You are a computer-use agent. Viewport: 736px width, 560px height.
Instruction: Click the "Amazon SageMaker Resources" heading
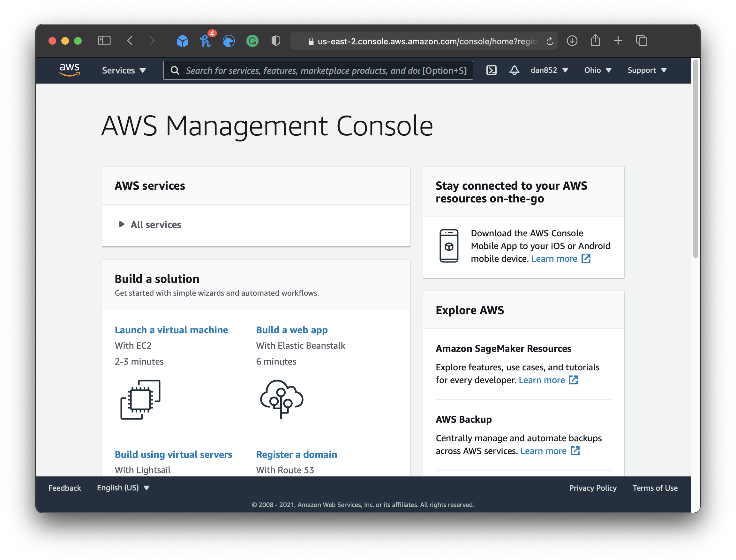pyautogui.click(x=503, y=348)
